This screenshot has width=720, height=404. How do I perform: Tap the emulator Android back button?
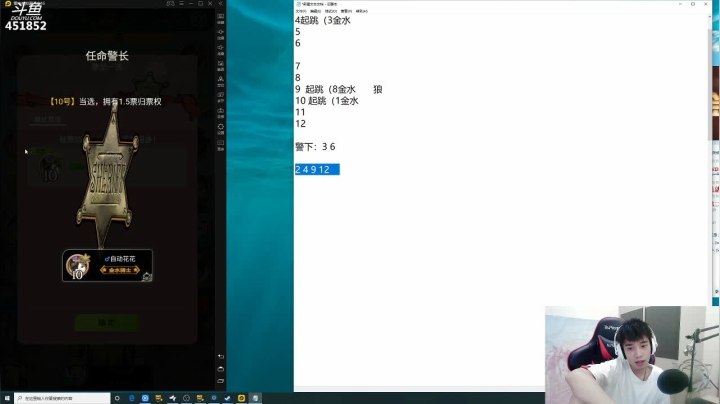[x=221, y=356]
